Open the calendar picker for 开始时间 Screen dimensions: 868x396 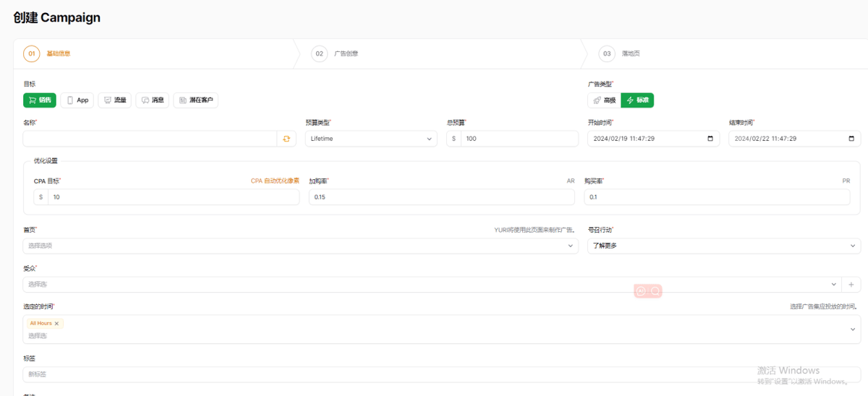[710, 139]
